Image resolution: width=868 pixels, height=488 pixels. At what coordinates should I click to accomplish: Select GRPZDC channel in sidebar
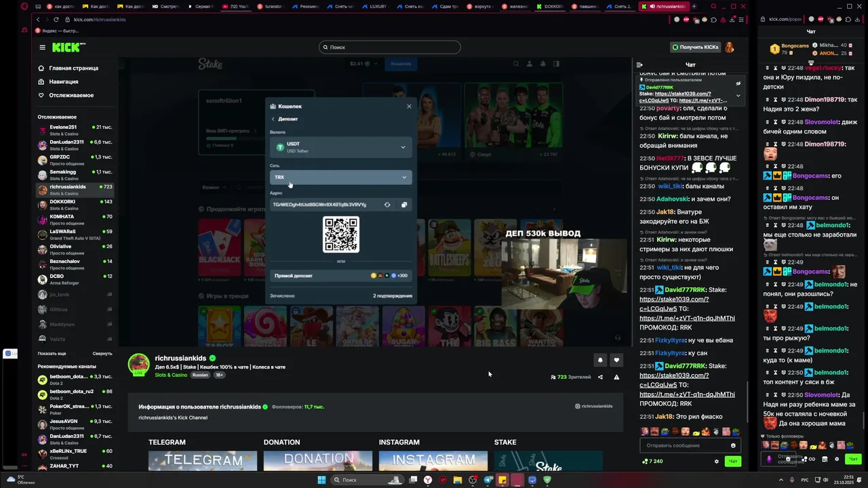75,159
